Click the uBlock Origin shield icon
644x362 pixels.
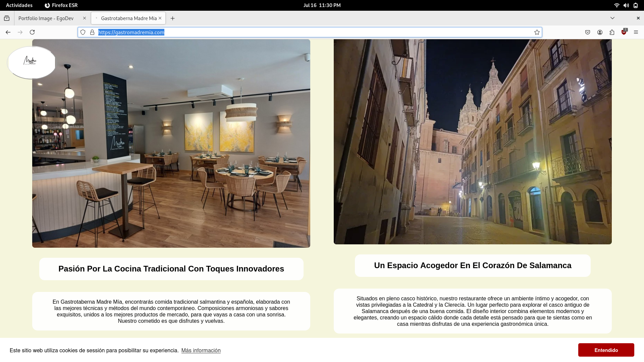pyautogui.click(x=624, y=32)
